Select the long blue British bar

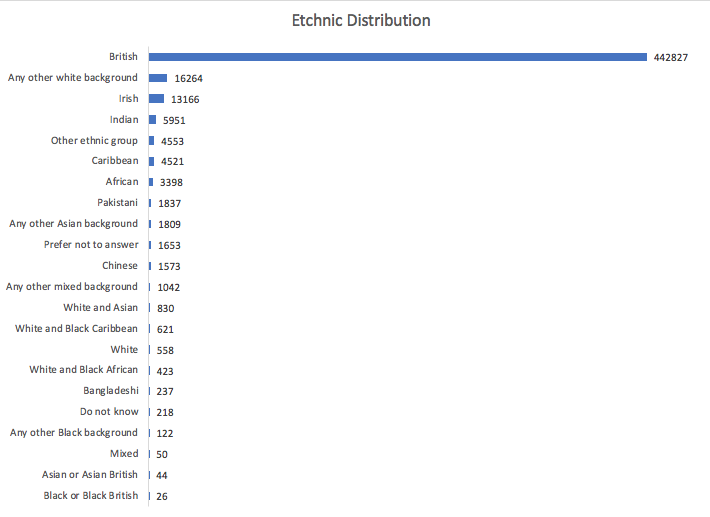(398, 57)
